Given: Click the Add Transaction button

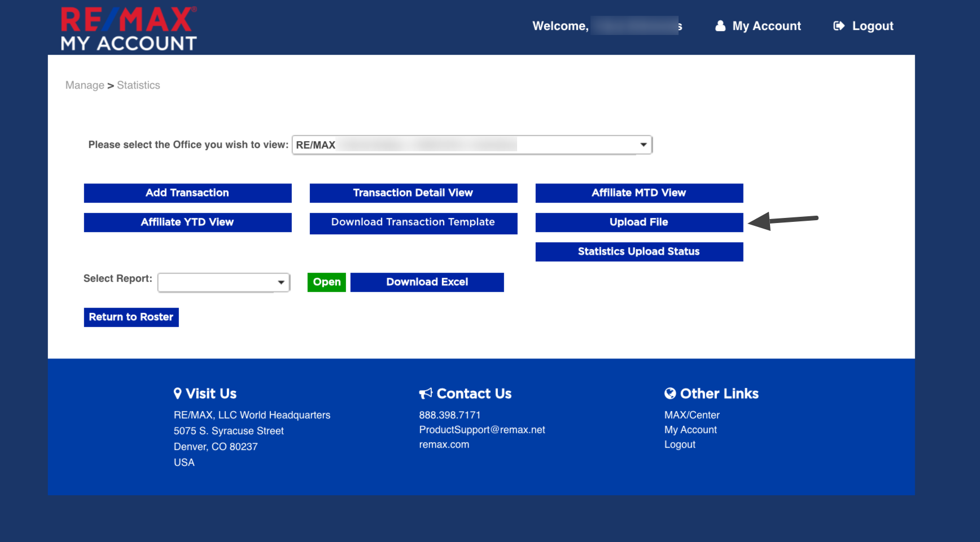Looking at the screenshot, I should pyautogui.click(x=188, y=193).
